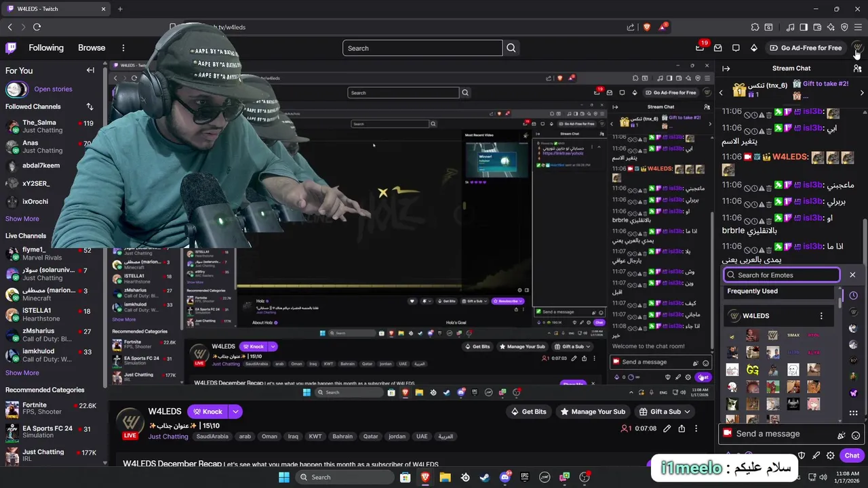Expand the Knock button dropdown arrow

click(235, 411)
